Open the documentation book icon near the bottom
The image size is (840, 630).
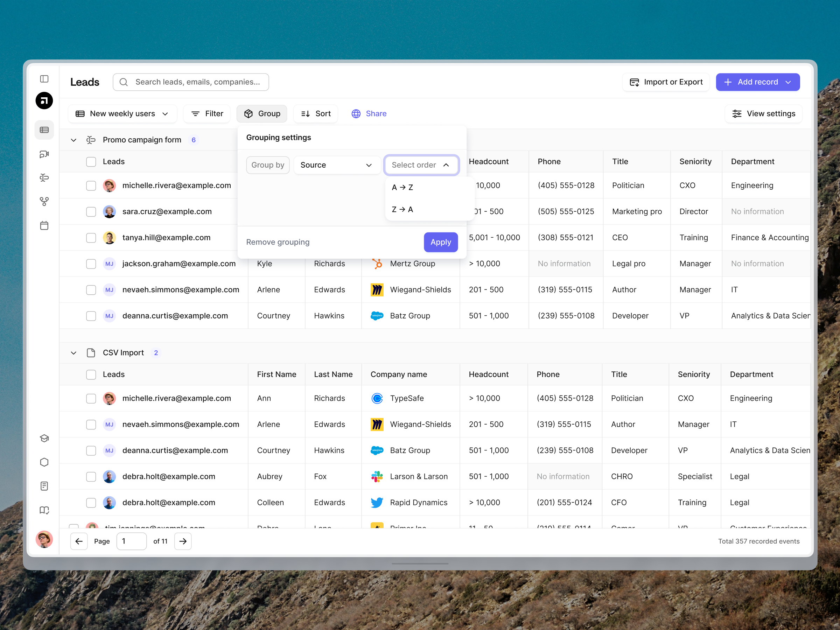(x=44, y=510)
